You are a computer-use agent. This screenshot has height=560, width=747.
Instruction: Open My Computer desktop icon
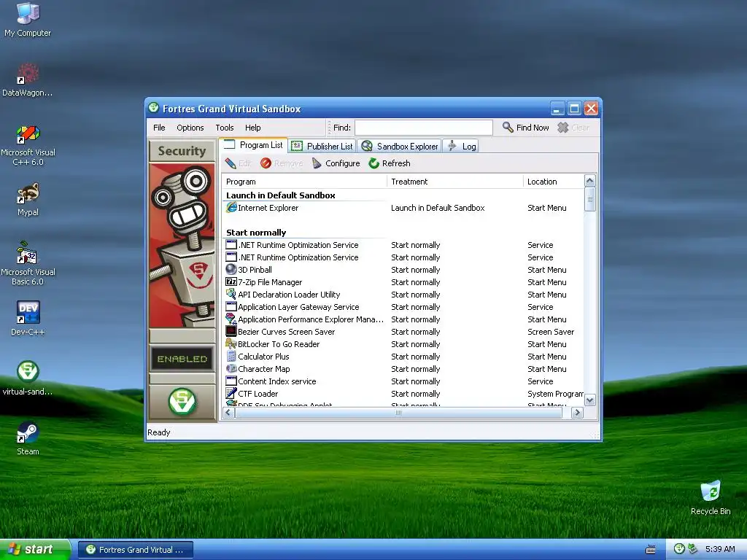(x=28, y=20)
